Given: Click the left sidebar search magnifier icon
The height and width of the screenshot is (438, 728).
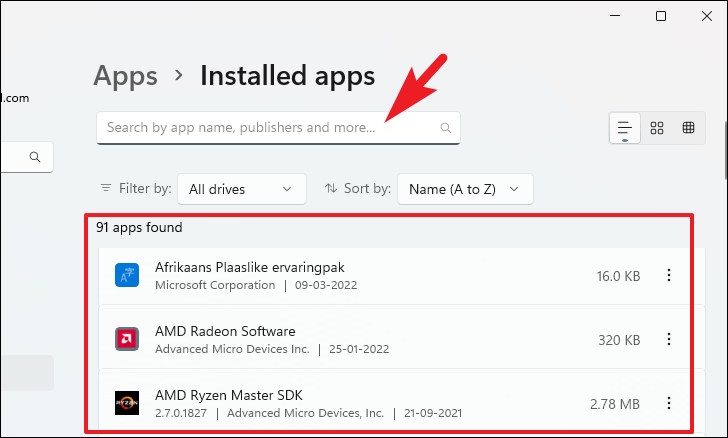Looking at the screenshot, I should tap(35, 157).
